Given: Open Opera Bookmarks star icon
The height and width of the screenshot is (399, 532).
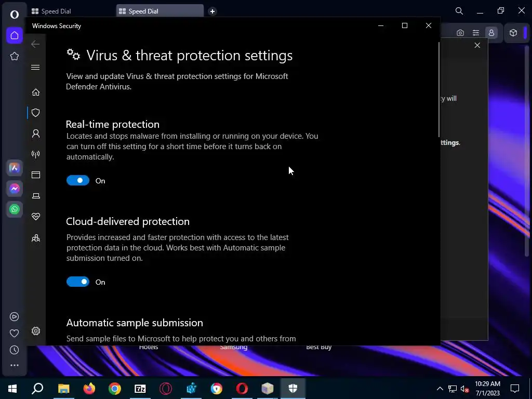Looking at the screenshot, I should [x=14, y=56].
